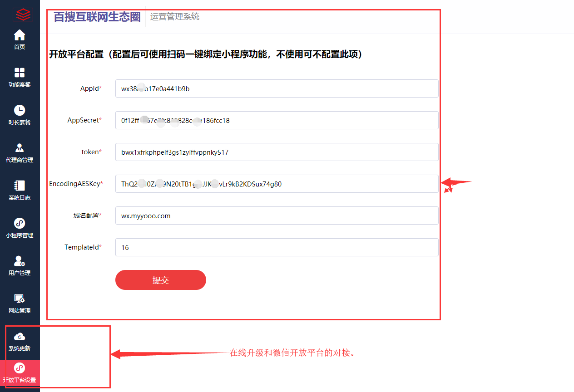Image resolution: width=574 pixels, height=392 pixels.
Task: Click the 系统更新 menu label
Action: [x=20, y=348]
